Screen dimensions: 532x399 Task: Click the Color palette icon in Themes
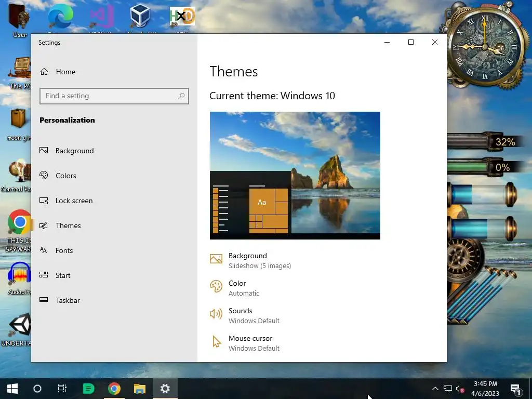[216, 286]
